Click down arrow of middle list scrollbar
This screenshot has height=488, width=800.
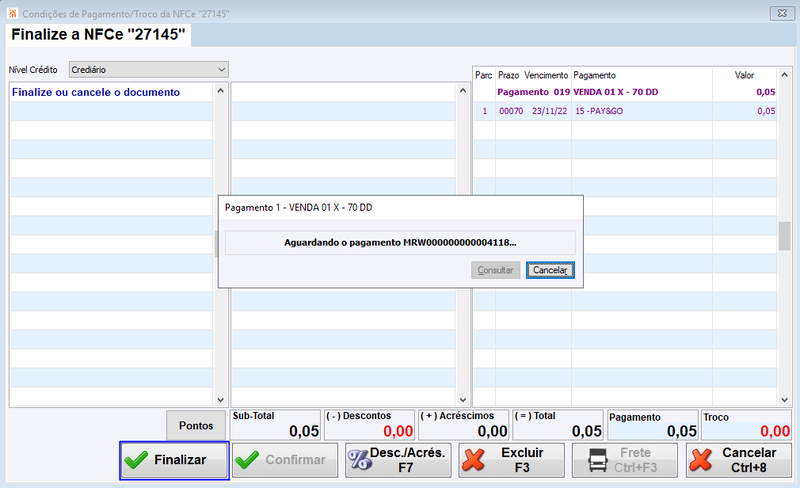tap(463, 400)
